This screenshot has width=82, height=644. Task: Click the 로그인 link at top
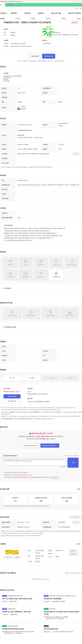[77, 8]
